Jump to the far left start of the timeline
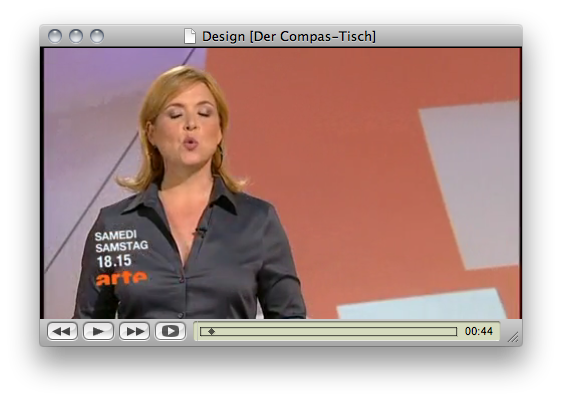This screenshot has height=401, width=562. click(202, 331)
